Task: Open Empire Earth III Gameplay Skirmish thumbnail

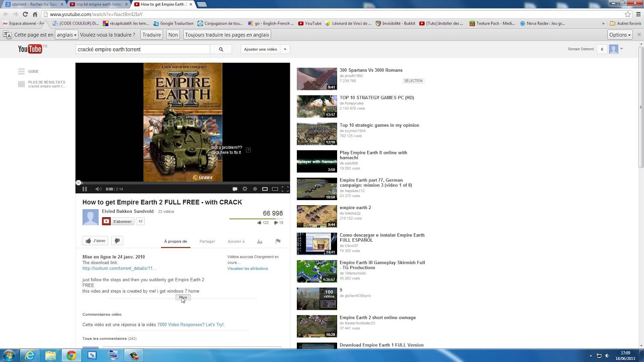Action: coord(317,271)
